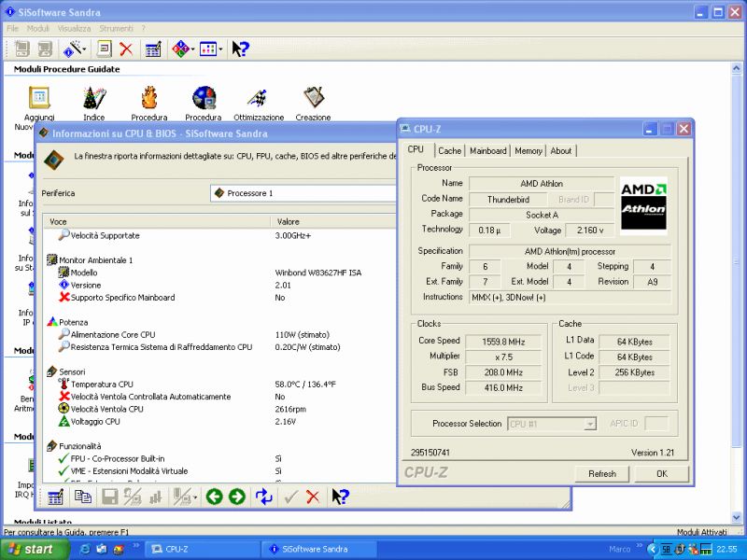Viewport: 747px width, 560px height.
Task: Click the save floppy icon in CPU info toolbar
Action: pyautogui.click(x=109, y=497)
